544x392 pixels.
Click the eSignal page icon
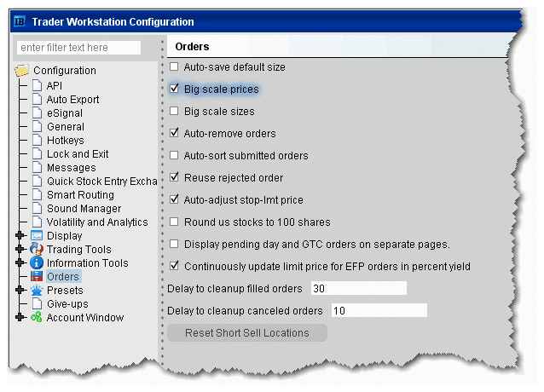[37, 112]
